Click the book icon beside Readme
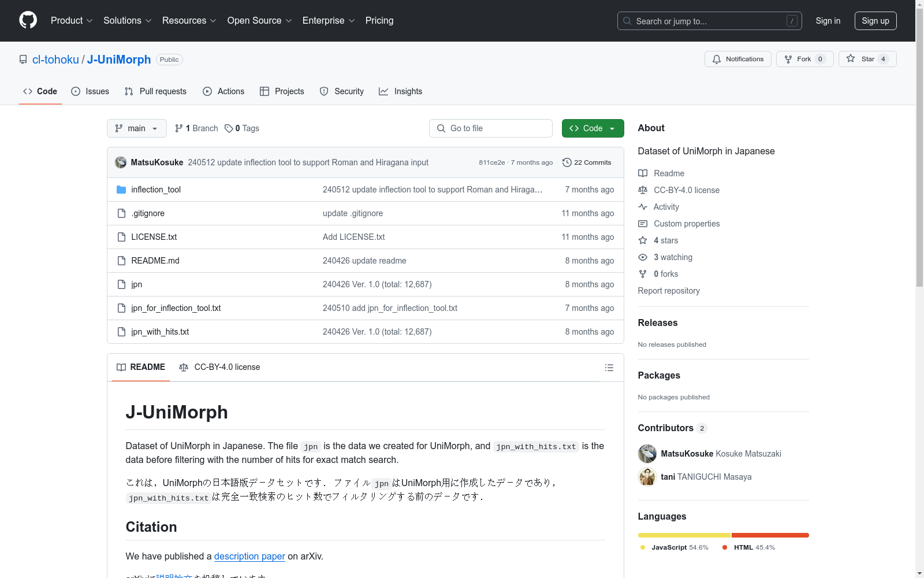This screenshot has height=578, width=924. click(643, 173)
